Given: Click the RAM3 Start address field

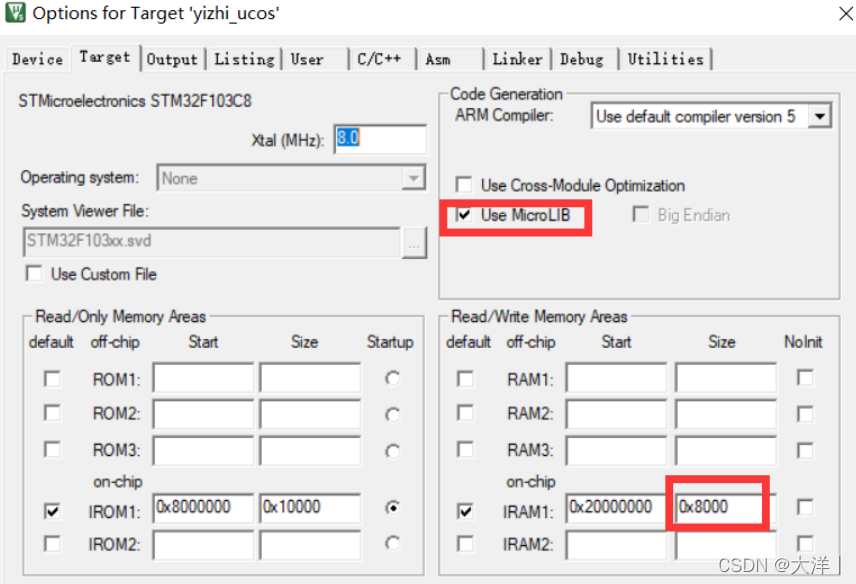Looking at the screenshot, I should [x=616, y=450].
